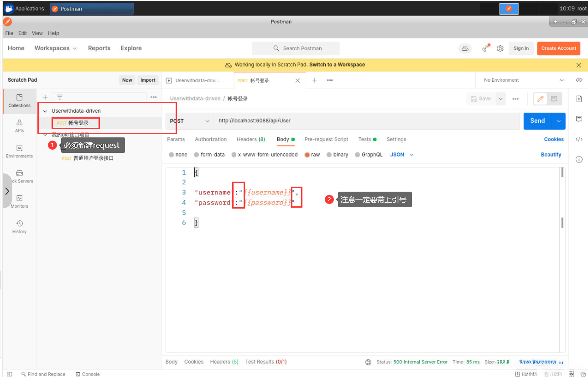The image size is (588, 377).
Task: Open Postman settings gear icon
Action: tap(500, 48)
